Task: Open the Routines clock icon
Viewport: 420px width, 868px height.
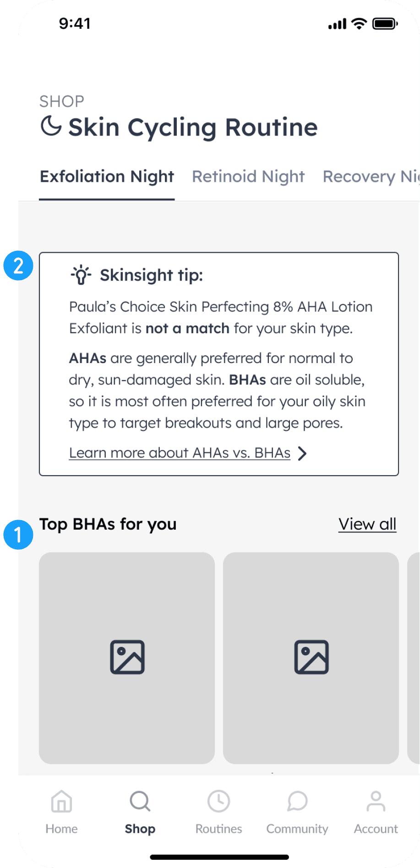Action: point(219,802)
